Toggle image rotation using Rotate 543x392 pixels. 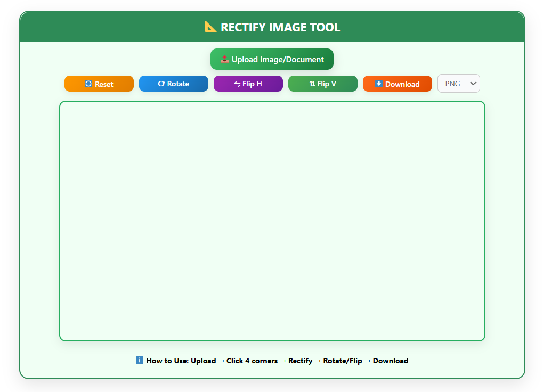pyautogui.click(x=173, y=84)
